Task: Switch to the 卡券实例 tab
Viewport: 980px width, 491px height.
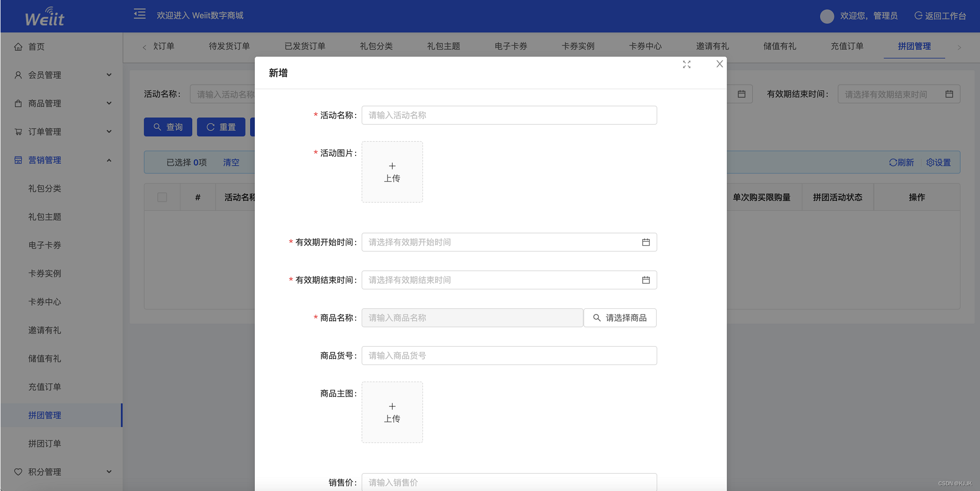Action: pos(578,46)
